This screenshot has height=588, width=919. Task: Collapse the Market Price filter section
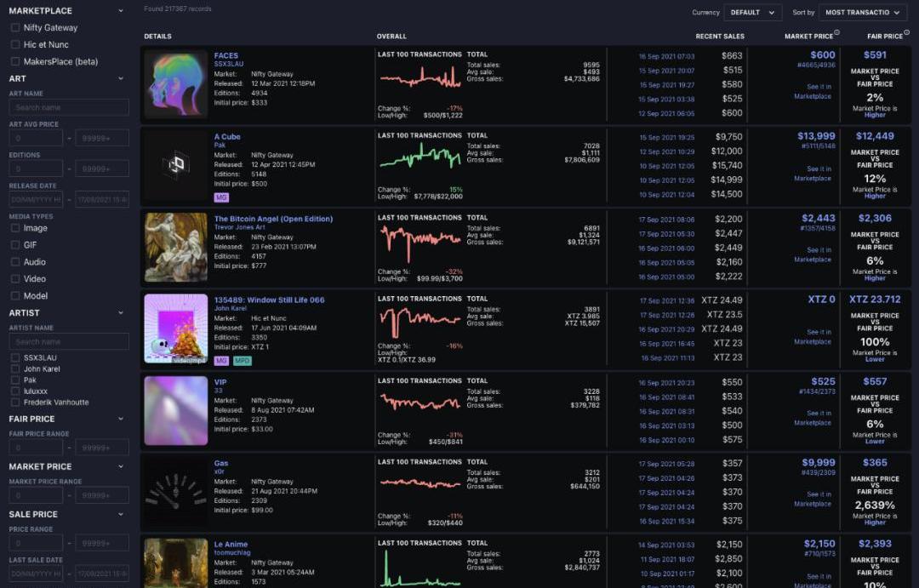pyautogui.click(x=121, y=466)
